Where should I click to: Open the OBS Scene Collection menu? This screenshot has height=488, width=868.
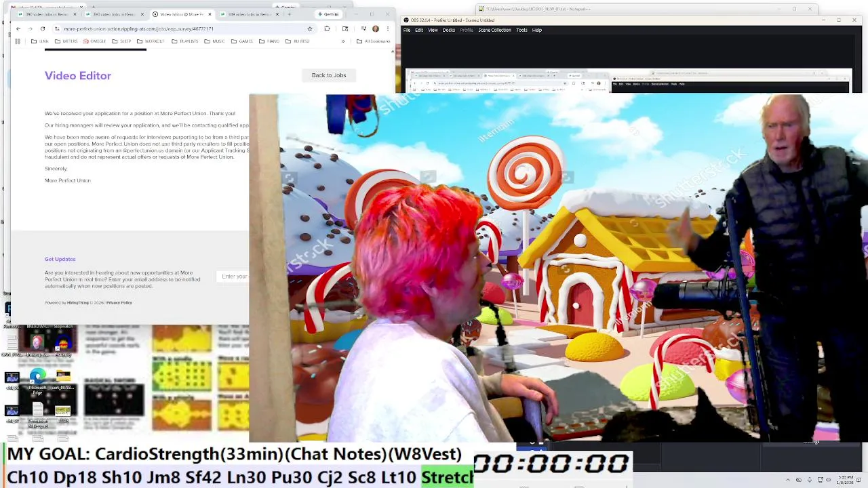[x=495, y=30]
